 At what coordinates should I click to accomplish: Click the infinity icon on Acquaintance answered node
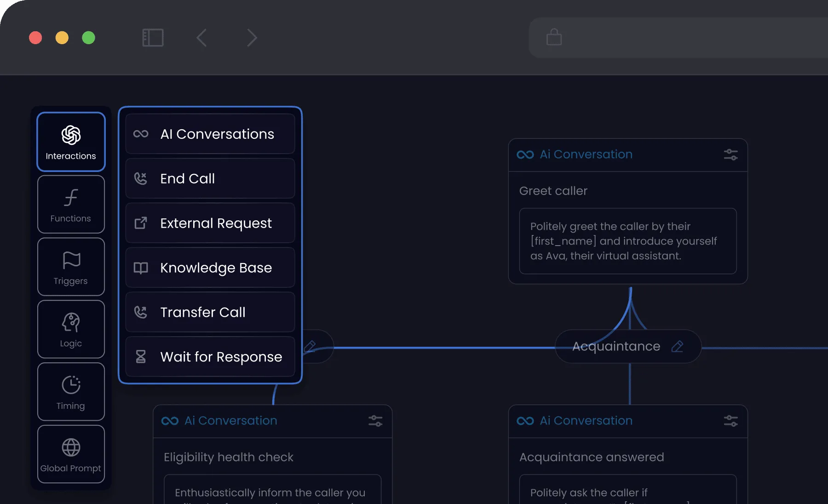[525, 421]
